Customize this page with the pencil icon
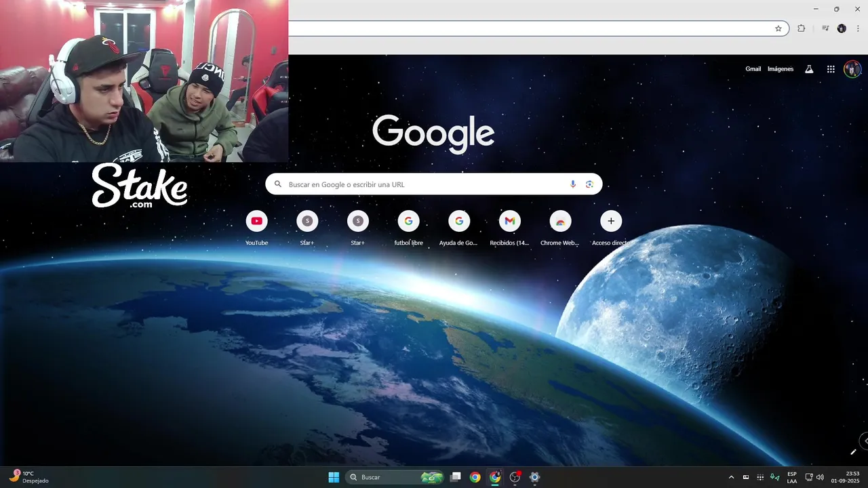Screen dimensions: 868x488 coord(853,452)
